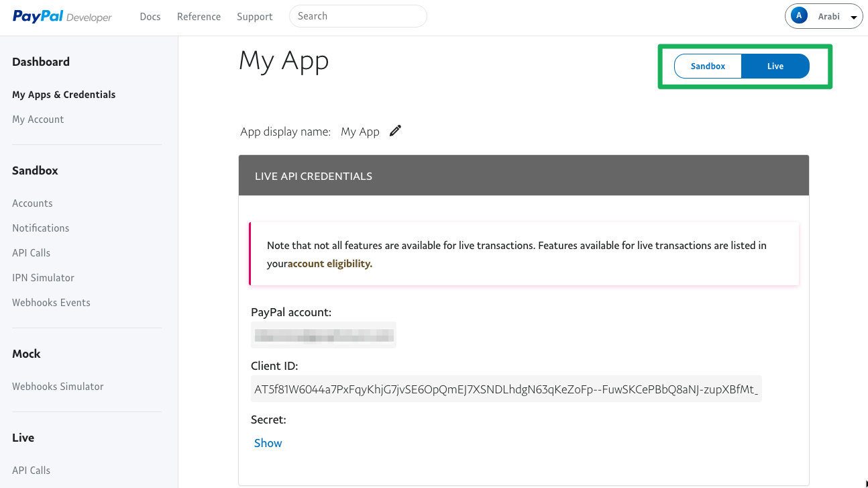Follow the account eligibility link
Viewport: 868px width, 488px height.
click(x=330, y=264)
